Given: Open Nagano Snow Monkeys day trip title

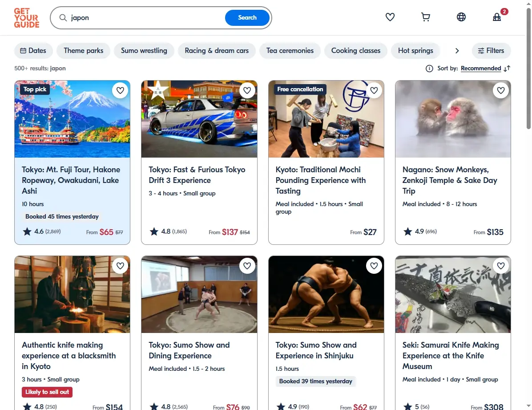Looking at the screenshot, I should [x=450, y=180].
